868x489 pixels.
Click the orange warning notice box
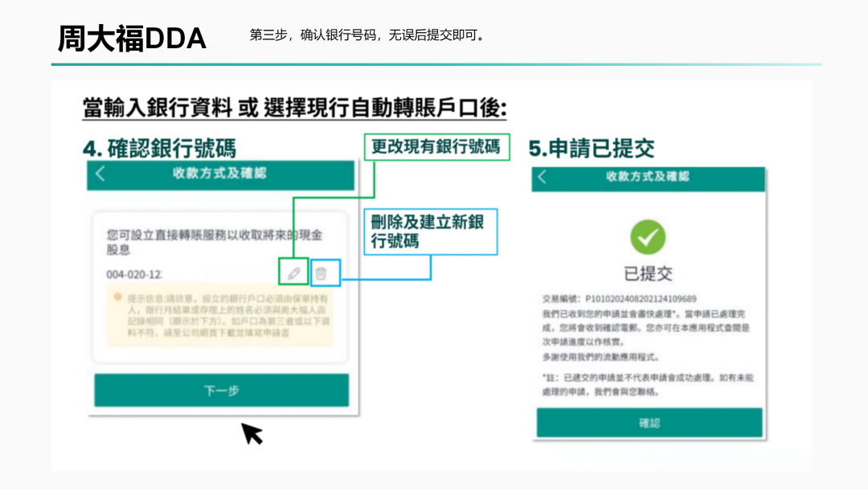(x=220, y=315)
